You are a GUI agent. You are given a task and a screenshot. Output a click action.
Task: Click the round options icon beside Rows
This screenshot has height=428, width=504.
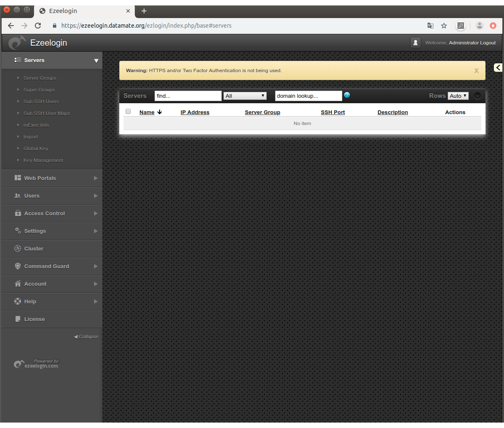[x=477, y=96]
